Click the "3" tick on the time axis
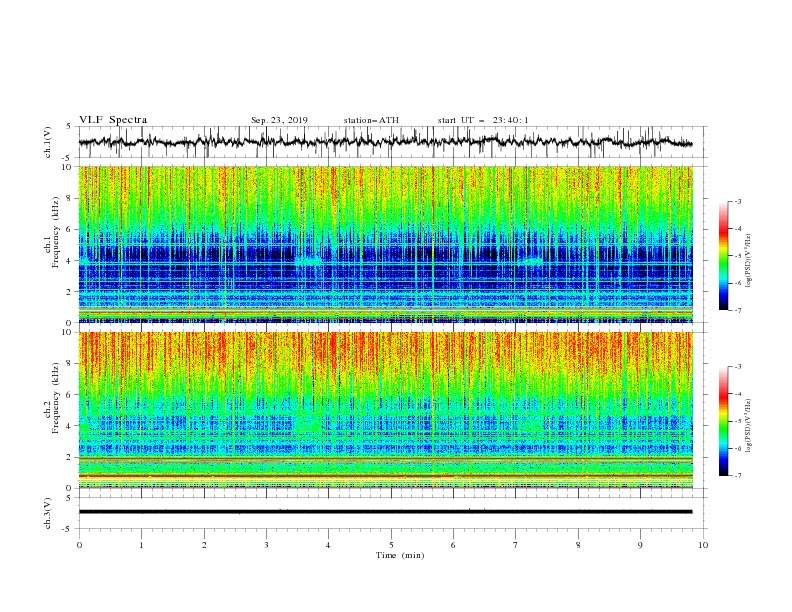792x612 pixels. pyautogui.click(x=266, y=545)
